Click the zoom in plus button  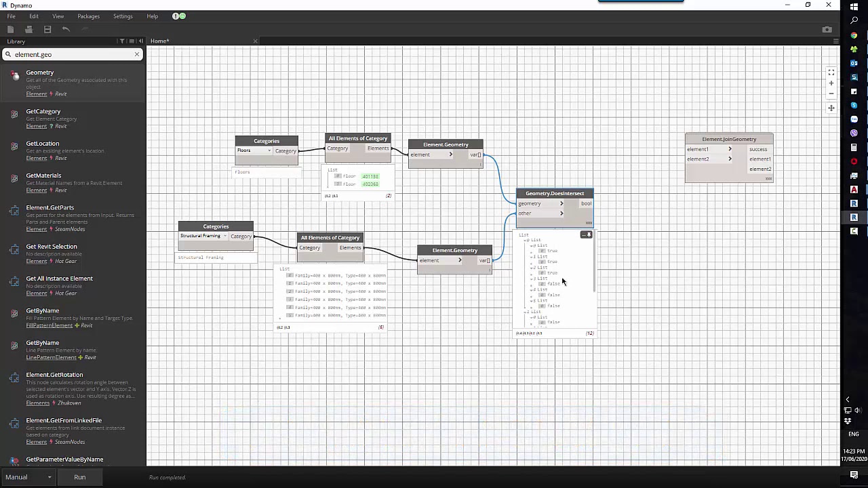click(x=831, y=83)
